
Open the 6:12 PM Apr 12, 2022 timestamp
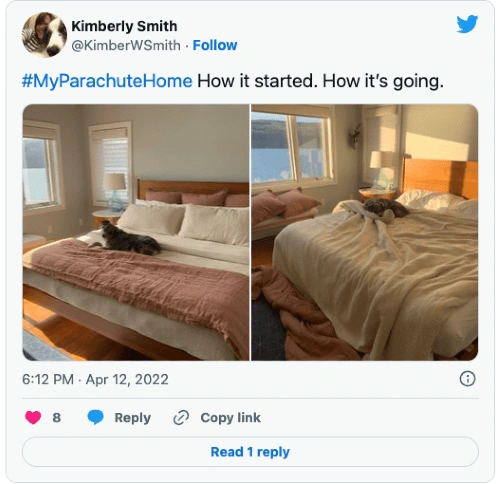click(95, 379)
